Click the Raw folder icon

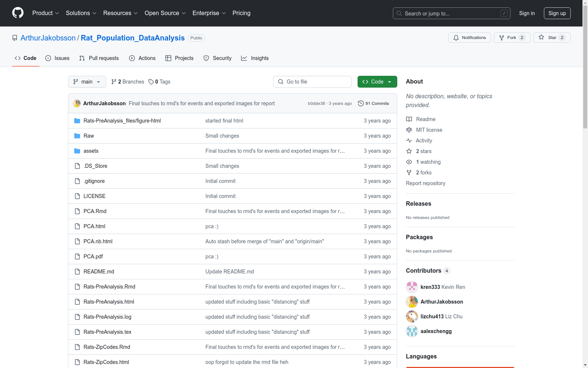(77, 136)
